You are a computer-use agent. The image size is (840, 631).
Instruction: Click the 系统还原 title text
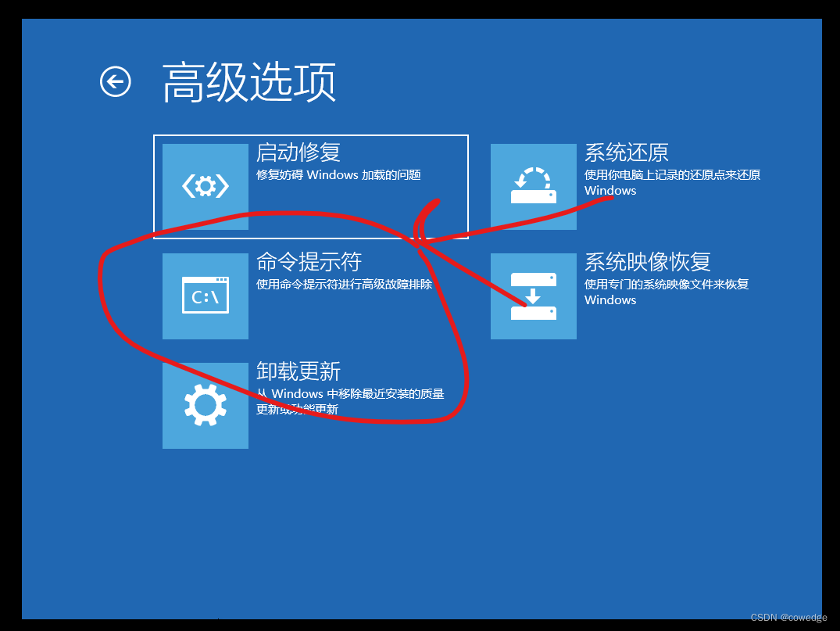point(626,152)
